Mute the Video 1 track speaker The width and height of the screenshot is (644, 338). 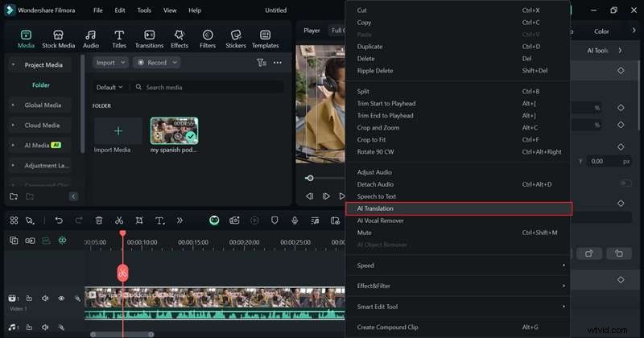tap(45, 299)
